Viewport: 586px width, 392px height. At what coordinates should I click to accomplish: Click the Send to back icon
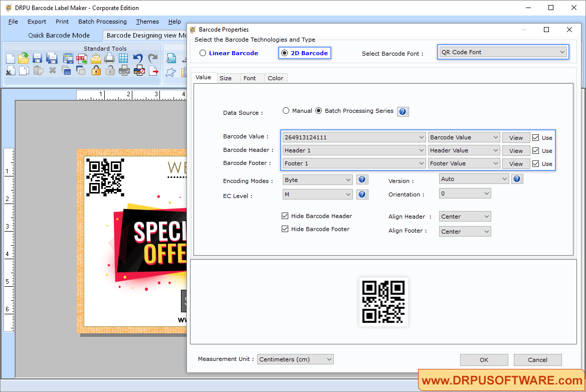tap(80, 70)
